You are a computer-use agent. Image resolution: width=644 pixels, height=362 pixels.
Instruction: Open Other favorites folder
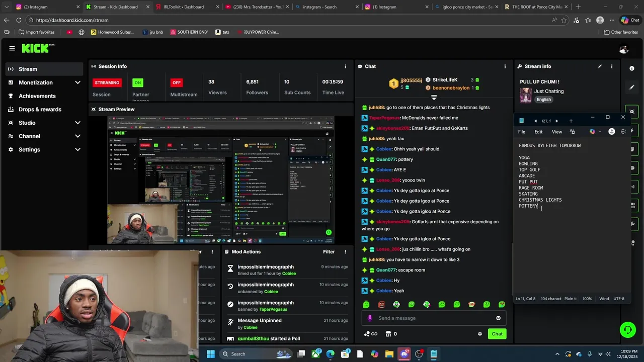(621, 32)
